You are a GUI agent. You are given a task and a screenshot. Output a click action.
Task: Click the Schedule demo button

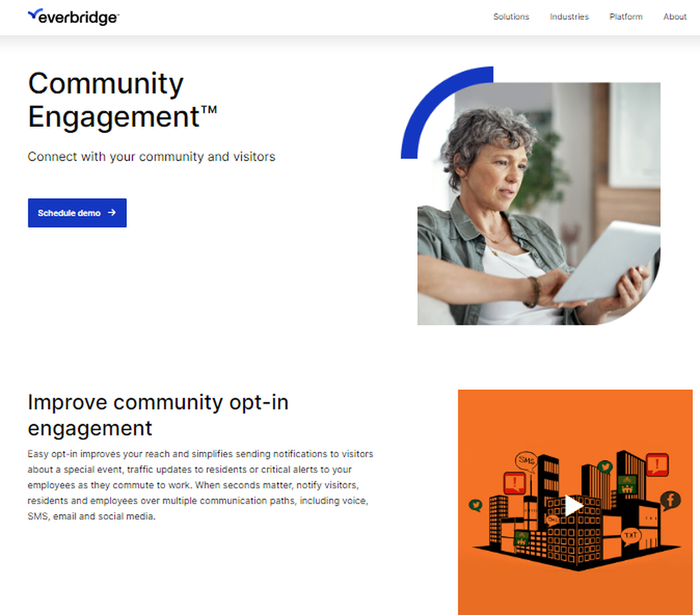[77, 213]
